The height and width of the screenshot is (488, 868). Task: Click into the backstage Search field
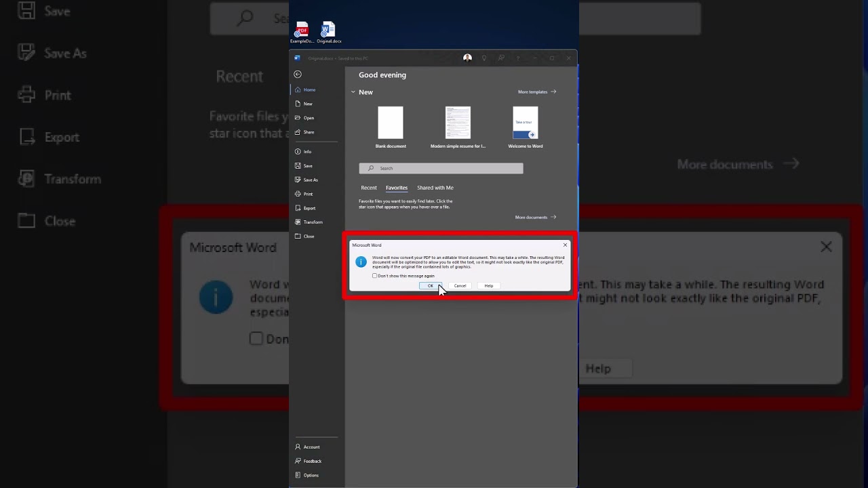point(441,168)
